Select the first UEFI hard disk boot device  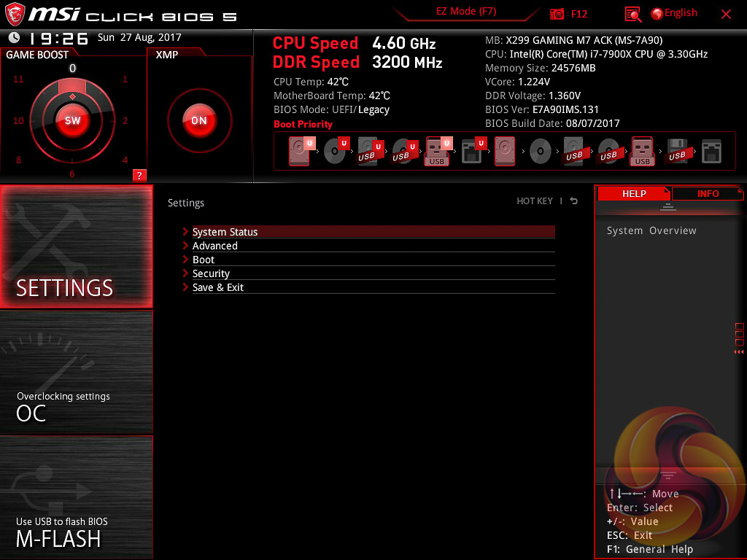pos(301,151)
